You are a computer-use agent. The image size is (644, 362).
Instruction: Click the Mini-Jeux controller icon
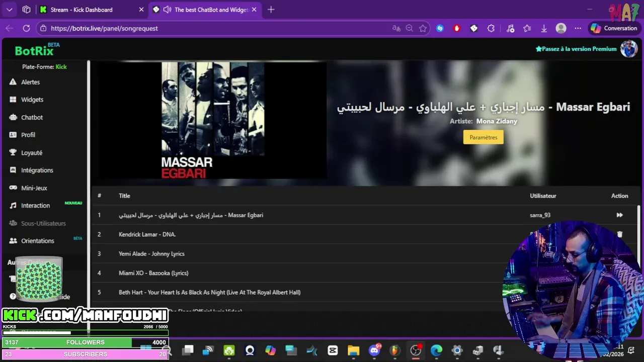(13, 188)
